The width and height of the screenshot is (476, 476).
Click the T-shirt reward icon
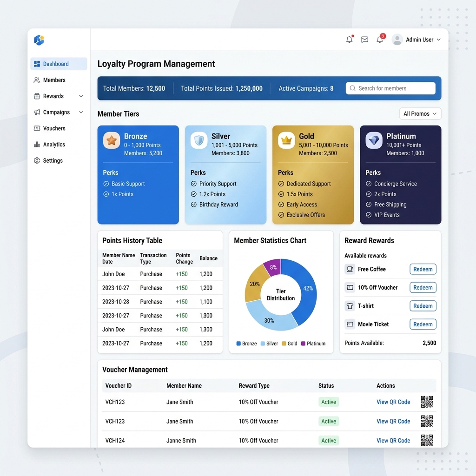tap(350, 306)
